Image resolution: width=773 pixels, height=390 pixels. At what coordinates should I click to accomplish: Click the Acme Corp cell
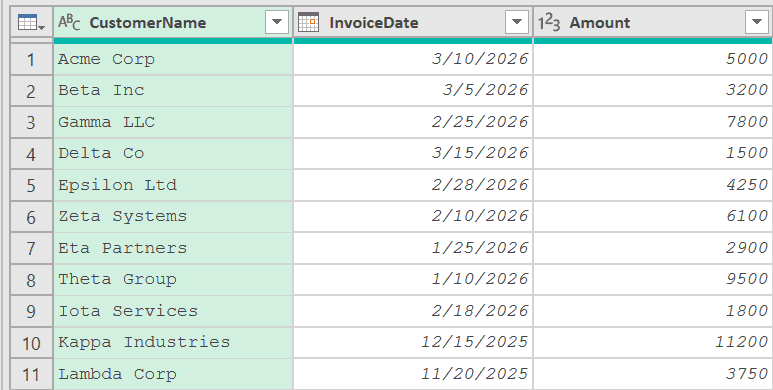[173, 60]
